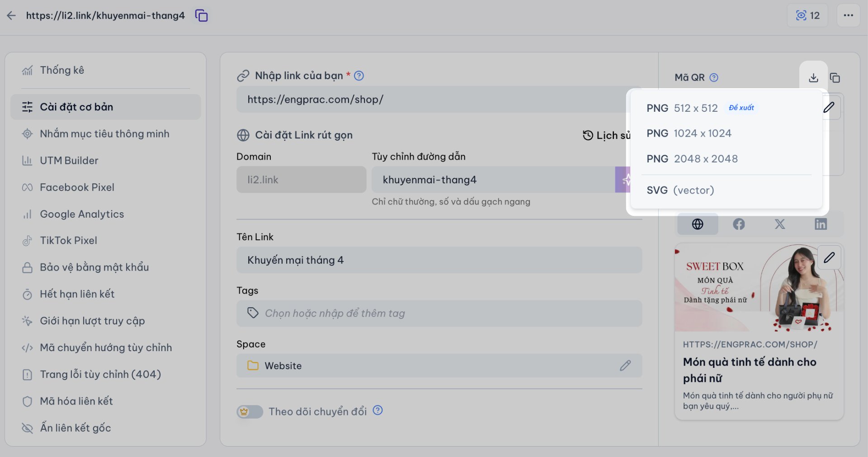This screenshot has width=868, height=457.
Task: Switch to Facebook preview tab
Action: pyautogui.click(x=739, y=224)
